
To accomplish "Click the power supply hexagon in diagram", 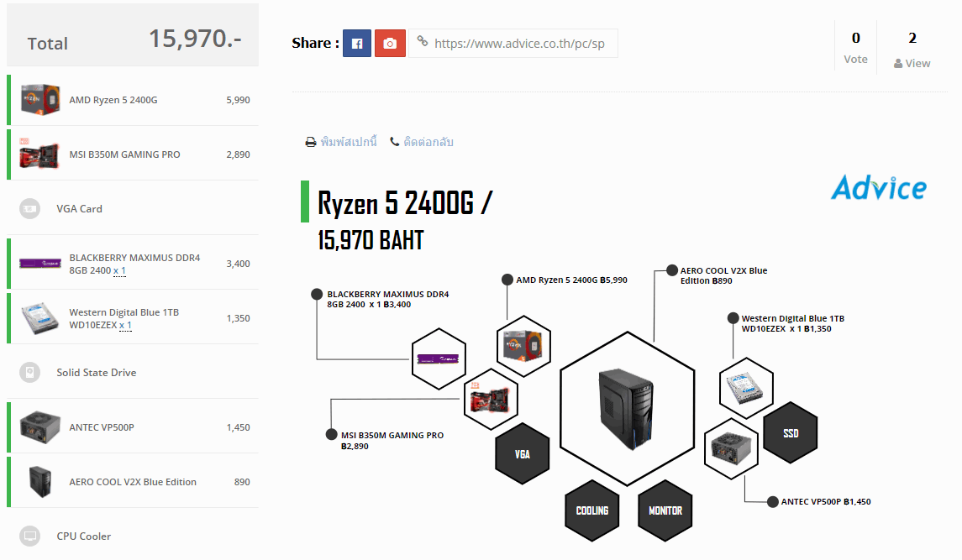I will tap(731, 449).
